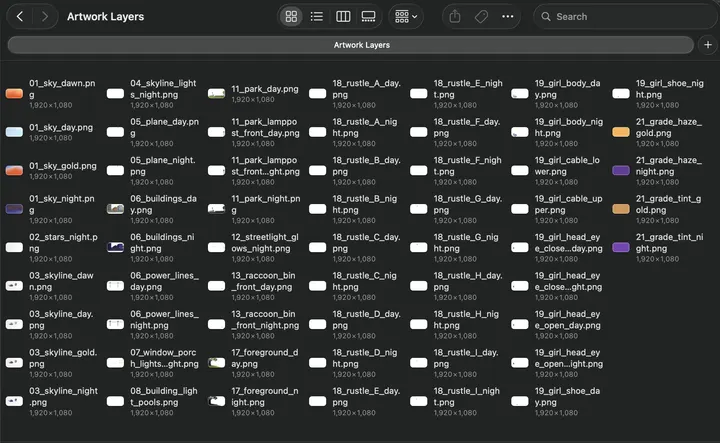Select 11_park_lamppost_front_day.png file
720x443 pixels.
pos(254,132)
